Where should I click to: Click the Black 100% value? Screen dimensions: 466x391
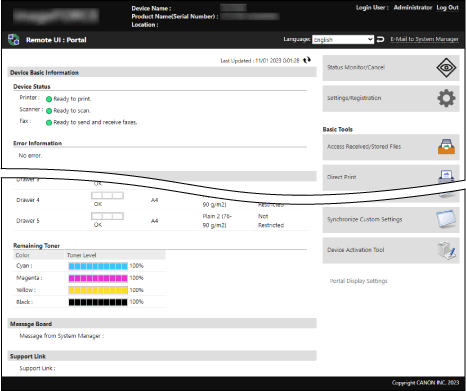[x=136, y=302]
